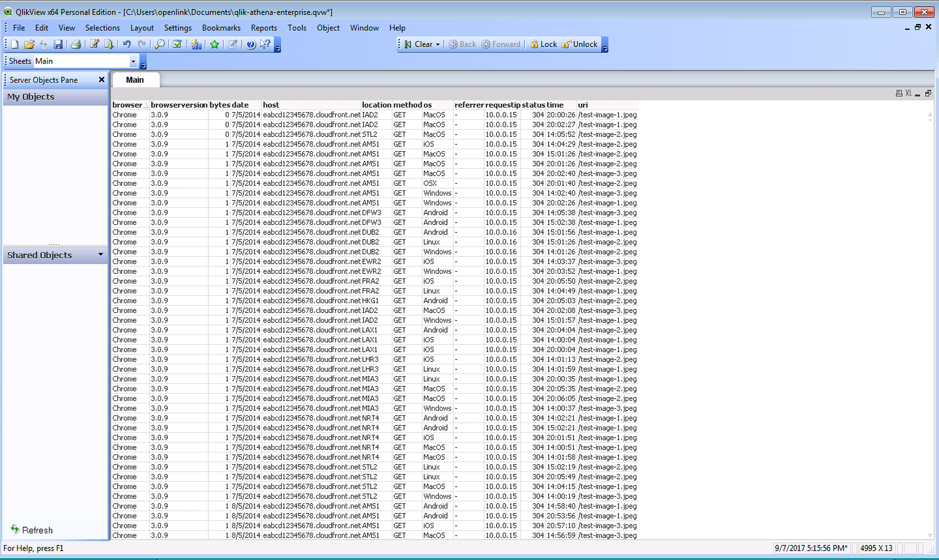Print the table box via its caption icon
Viewport: 939px width, 560px height.
(899, 93)
